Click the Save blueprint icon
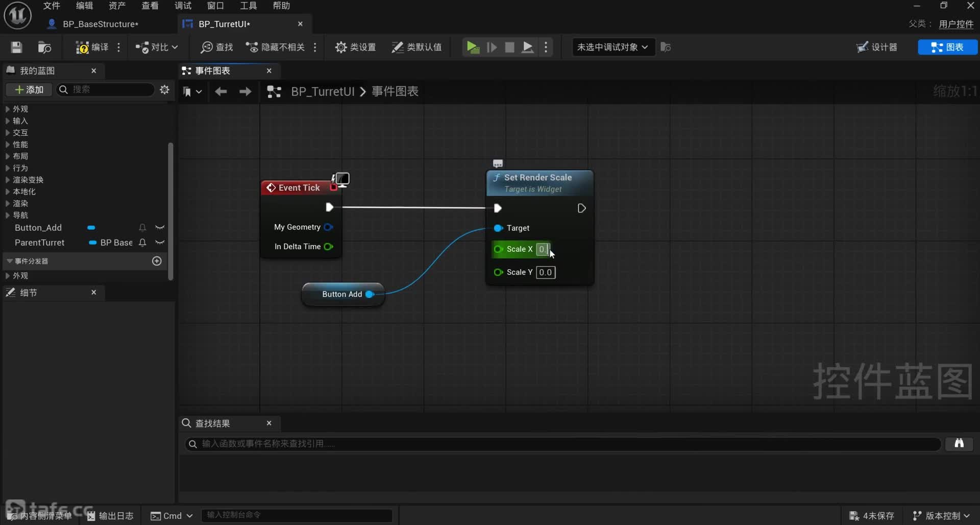 pos(16,47)
